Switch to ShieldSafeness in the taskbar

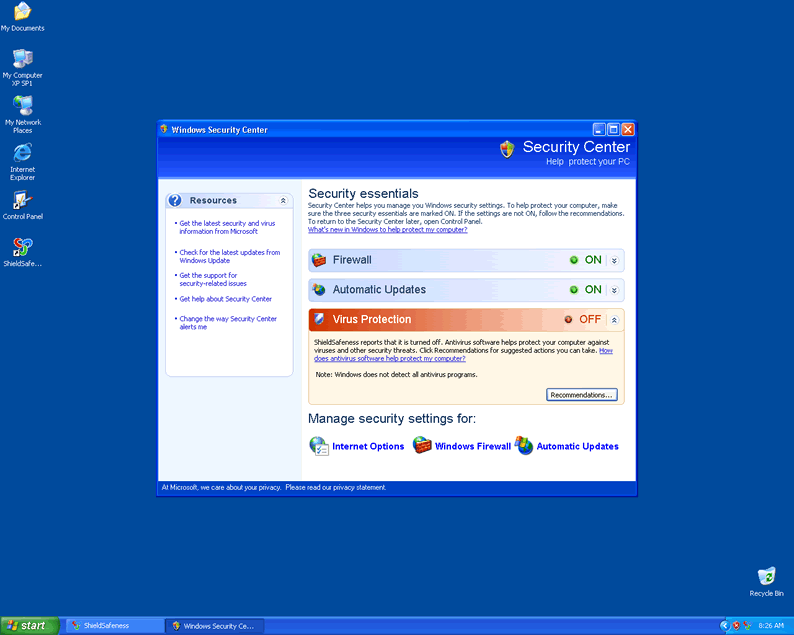112,626
